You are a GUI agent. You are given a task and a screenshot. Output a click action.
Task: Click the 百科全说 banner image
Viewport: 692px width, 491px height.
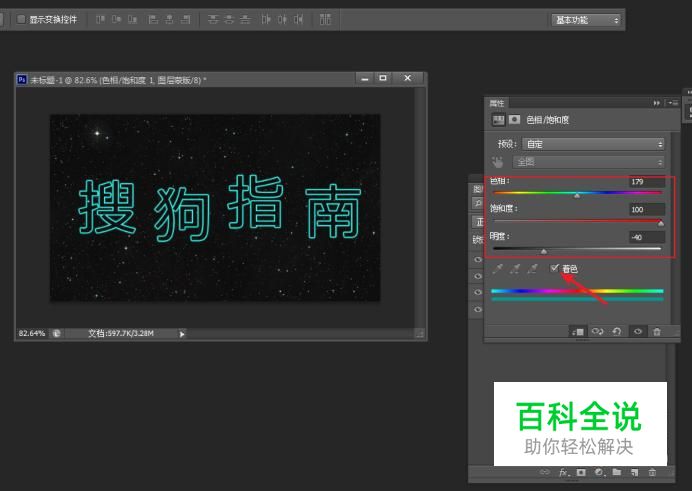pos(580,424)
